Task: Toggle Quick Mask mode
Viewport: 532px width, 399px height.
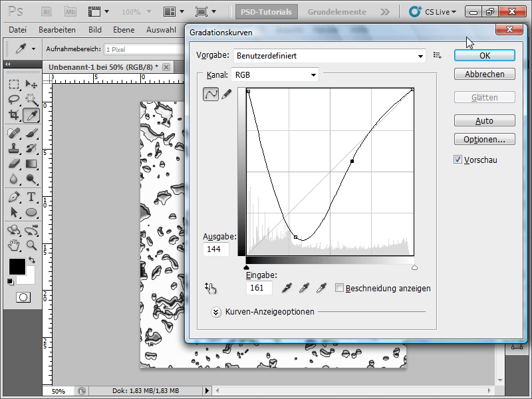Action: pyautogui.click(x=23, y=297)
